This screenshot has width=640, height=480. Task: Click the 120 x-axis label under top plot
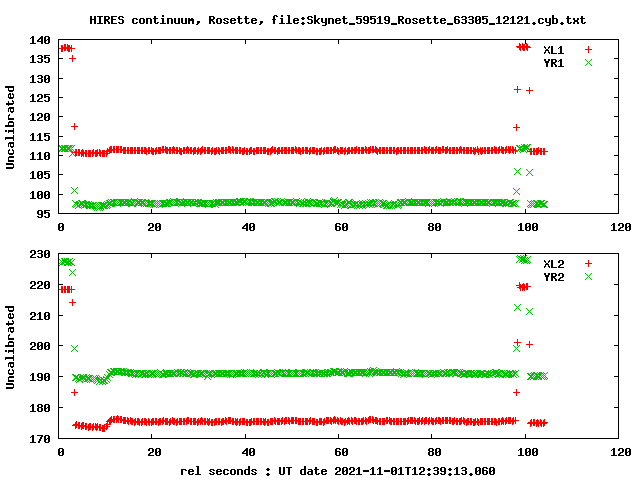coord(621,227)
